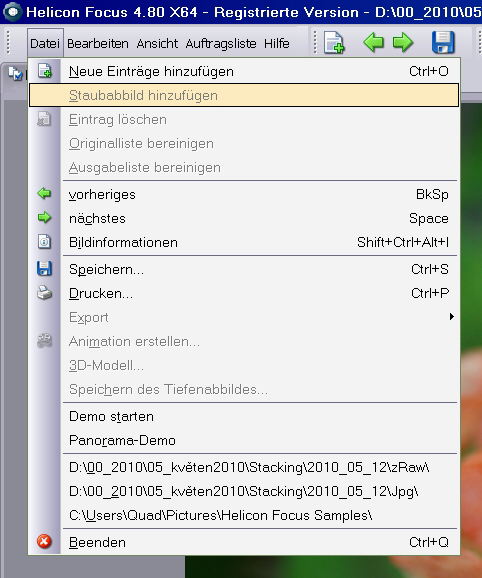Click the Helicon Focus title bar app icon
This screenshot has height=578, width=482.
tap(13, 12)
